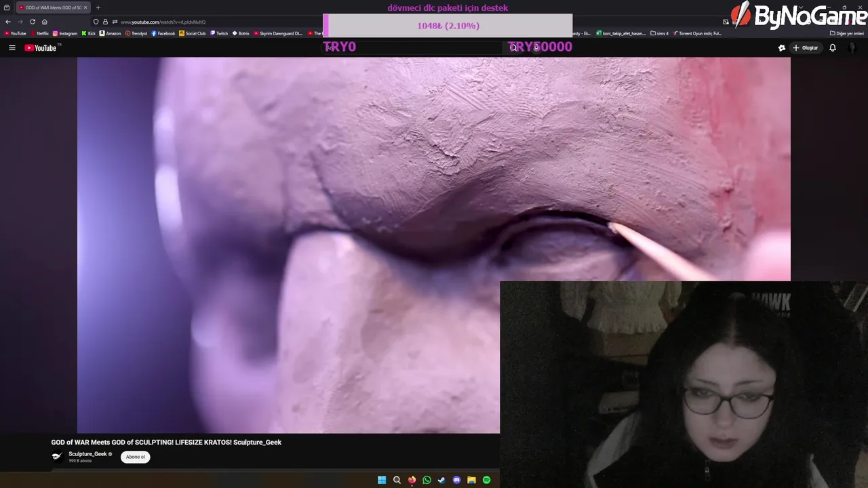The image size is (868, 488).
Task: Open the Social Club bookmark
Action: (x=193, y=33)
